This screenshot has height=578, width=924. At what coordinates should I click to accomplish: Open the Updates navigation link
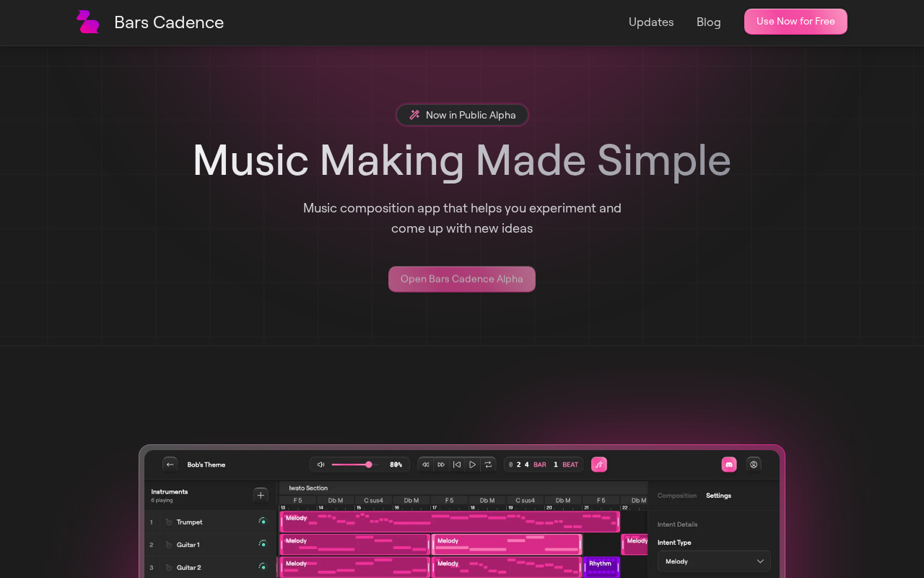650,22
